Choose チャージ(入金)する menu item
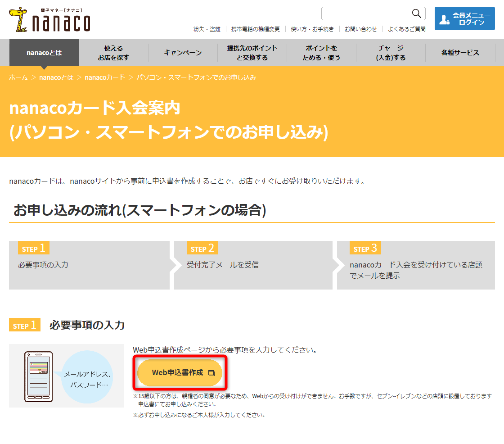 pyautogui.click(x=391, y=53)
